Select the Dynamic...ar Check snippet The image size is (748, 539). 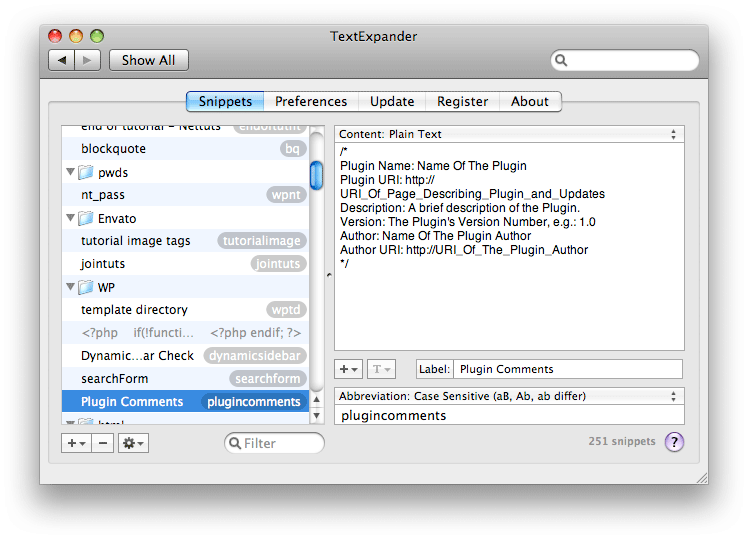pos(186,356)
